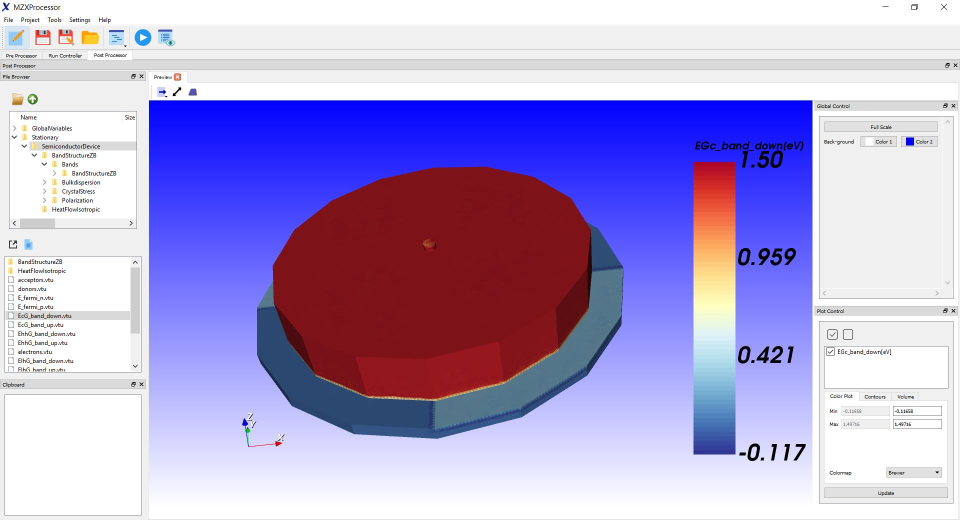Viewport: 960px width, 520px height.
Task: Select HeatFlowIsotropic in the tree
Action: click(x=75, y=209)
